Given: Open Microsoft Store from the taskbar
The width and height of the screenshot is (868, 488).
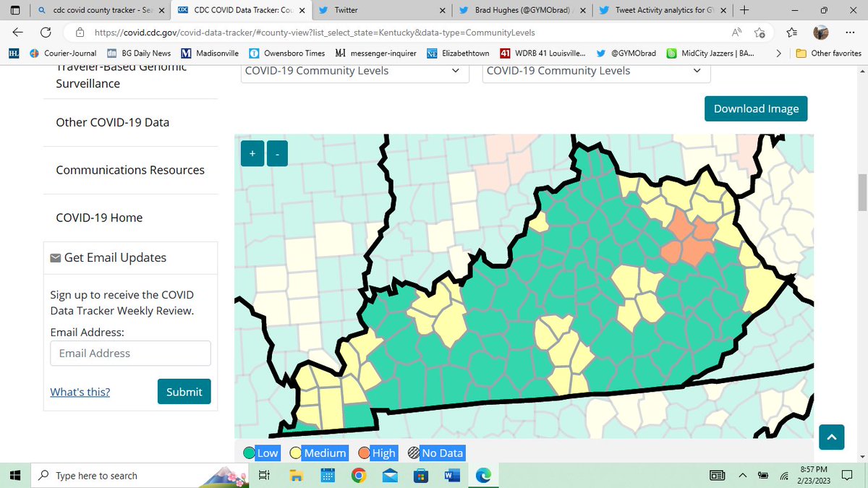Looking at the screenshot, I should [421, 475].
